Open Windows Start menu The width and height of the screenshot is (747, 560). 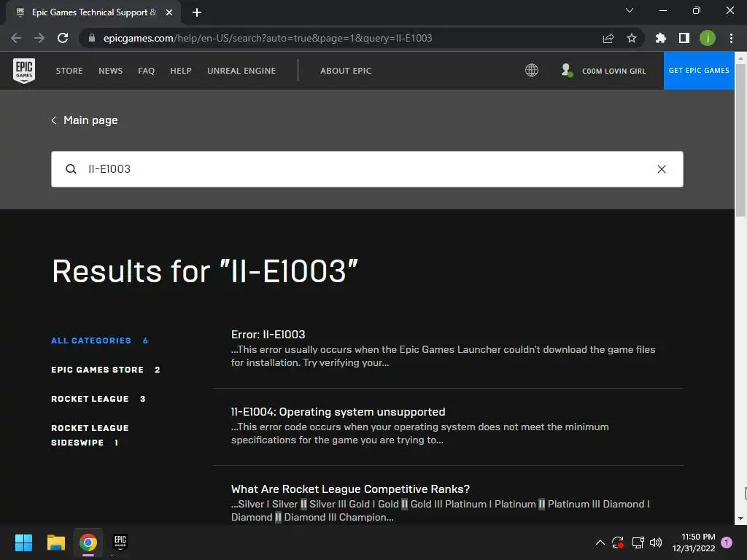click(x=23, y=542)
